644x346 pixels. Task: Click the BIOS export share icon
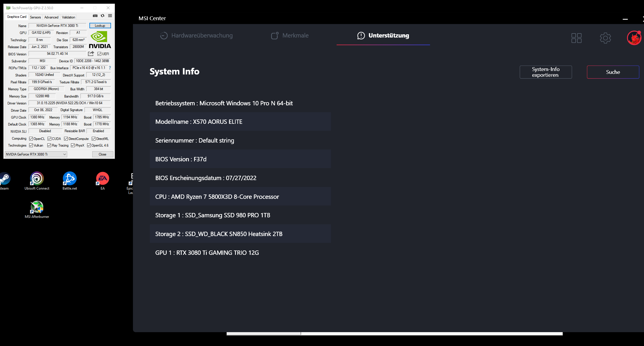91,54
